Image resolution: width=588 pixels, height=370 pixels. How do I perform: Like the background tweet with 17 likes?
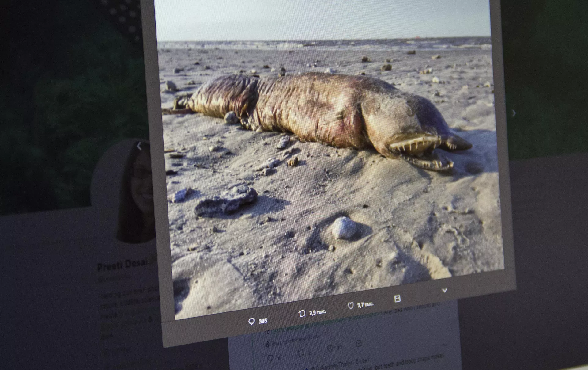330,349
